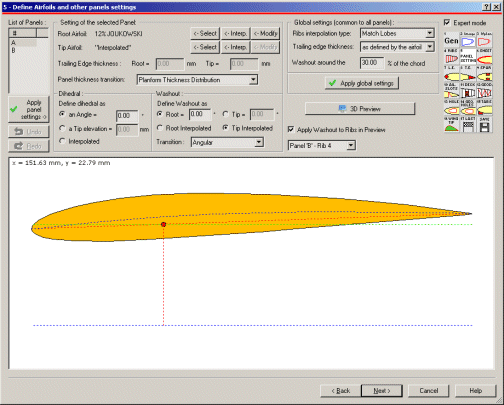Open the step 14 Geodetic Holes icon
The image size is (504, 405).
click(x=468, y=108)
